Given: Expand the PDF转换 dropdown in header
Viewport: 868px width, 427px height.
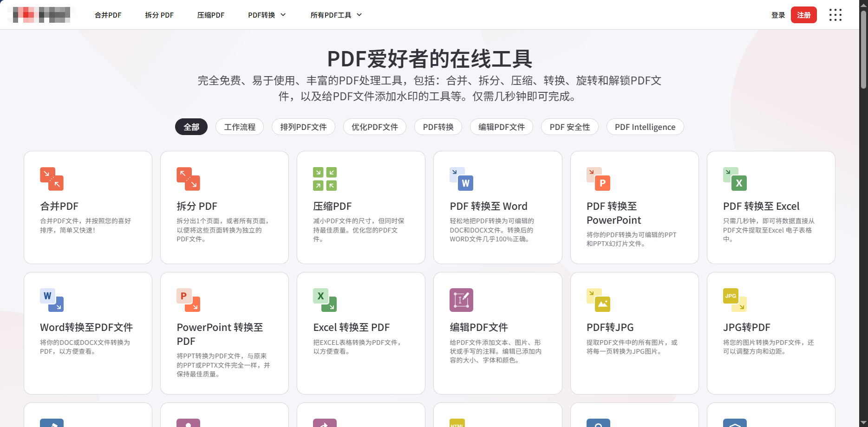Looking at the screenshot, I should (267, 15).
